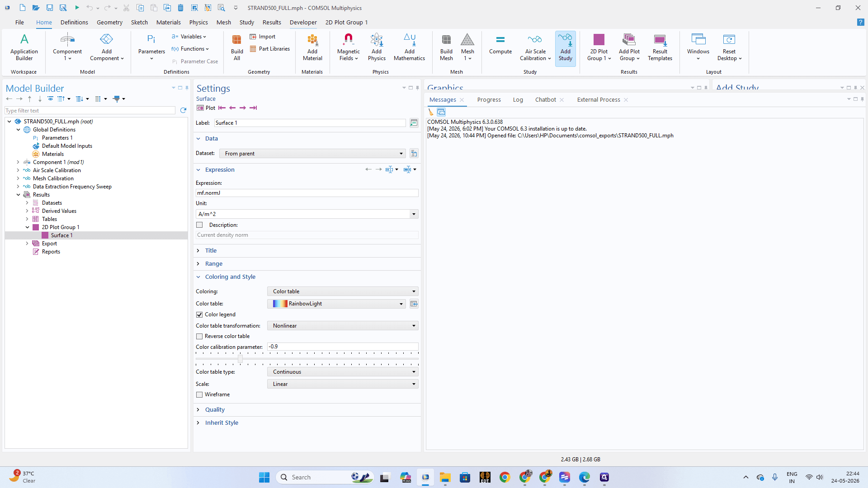Click the Expression input field
This screenshot has width=868, height=488.
[307, 193]
